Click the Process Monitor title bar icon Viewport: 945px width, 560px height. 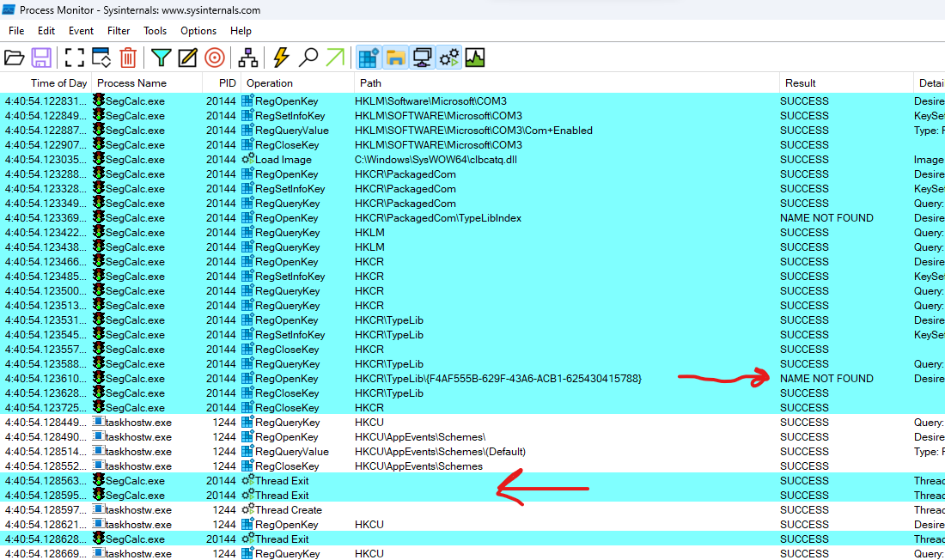[9, 9]
